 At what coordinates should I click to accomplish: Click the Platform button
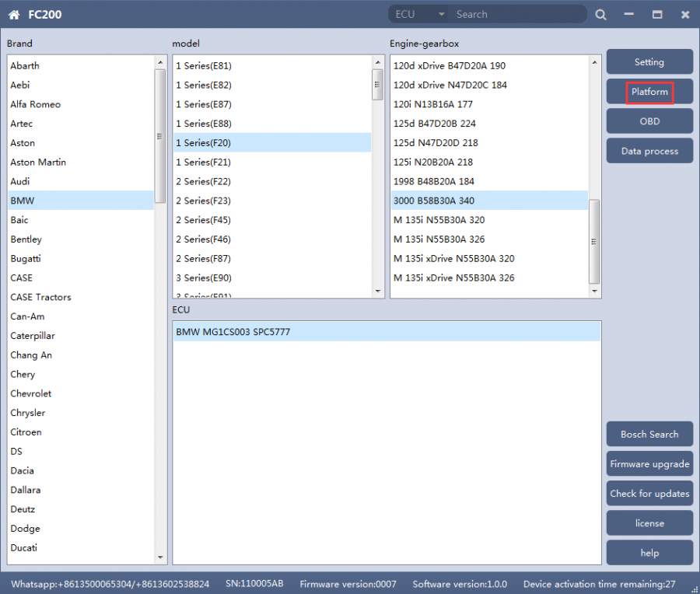(649, 92)
